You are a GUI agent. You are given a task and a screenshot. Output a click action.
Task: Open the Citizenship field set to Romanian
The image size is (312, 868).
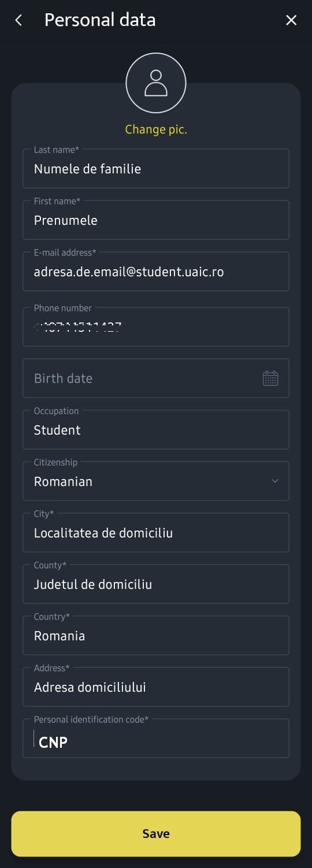pyautogui.click(x=156, y=481)
